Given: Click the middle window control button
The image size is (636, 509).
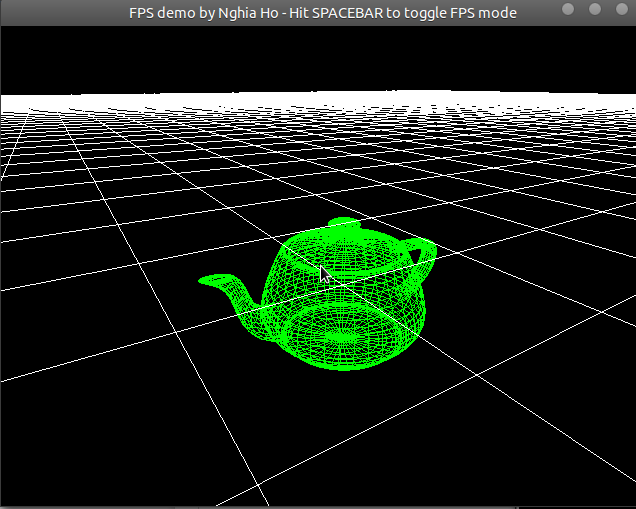Looking at the screenshot, I should click(x=595, y=9).
